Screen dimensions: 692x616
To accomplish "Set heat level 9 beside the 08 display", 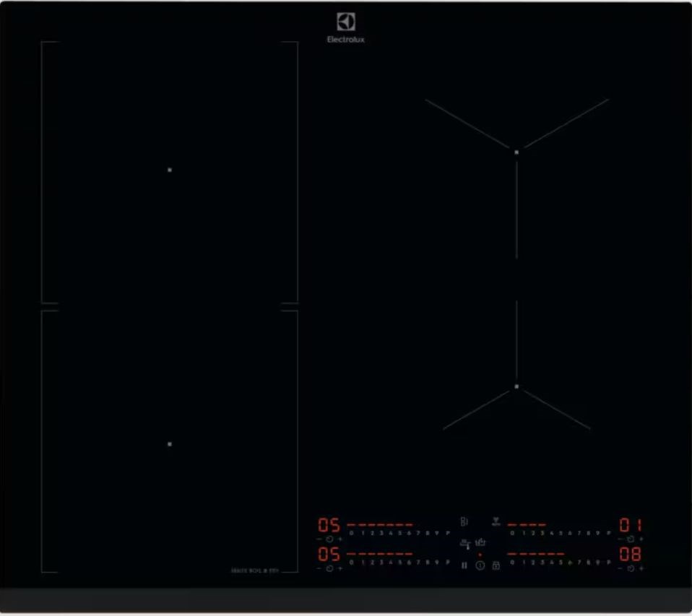I will tap(599, 563).
